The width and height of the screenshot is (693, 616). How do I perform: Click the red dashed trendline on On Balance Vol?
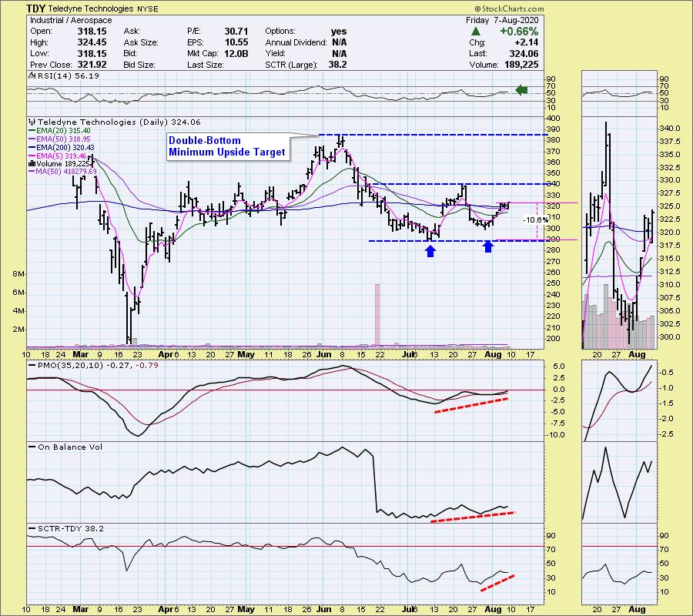pyautogui.click(x=473, y=517)
